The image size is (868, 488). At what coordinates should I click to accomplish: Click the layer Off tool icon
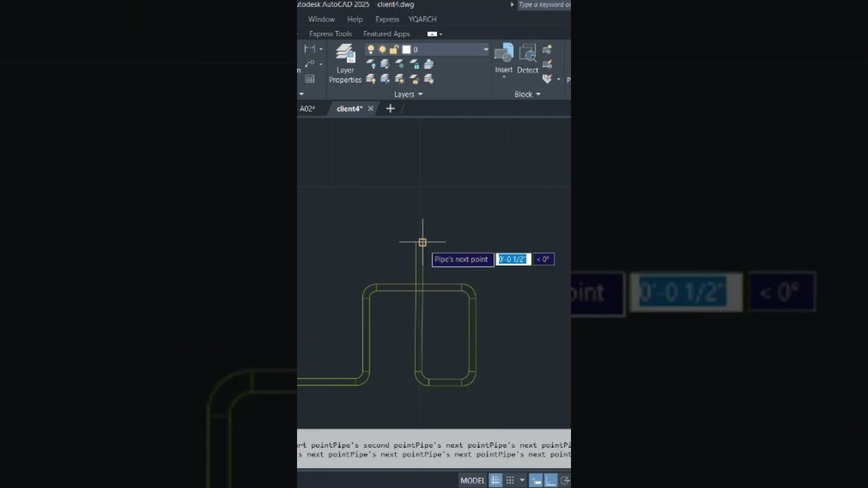click(x=370, y=64)
